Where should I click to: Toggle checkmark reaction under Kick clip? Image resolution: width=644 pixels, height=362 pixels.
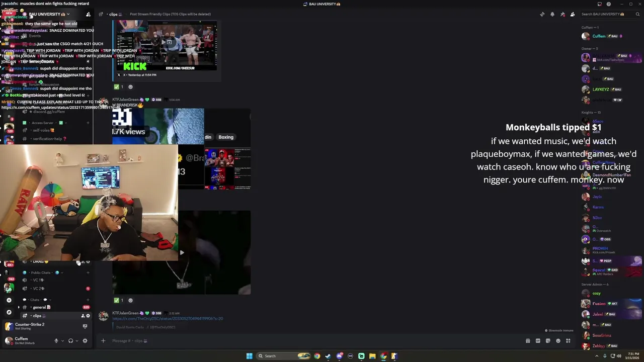(x=119, y=87)
